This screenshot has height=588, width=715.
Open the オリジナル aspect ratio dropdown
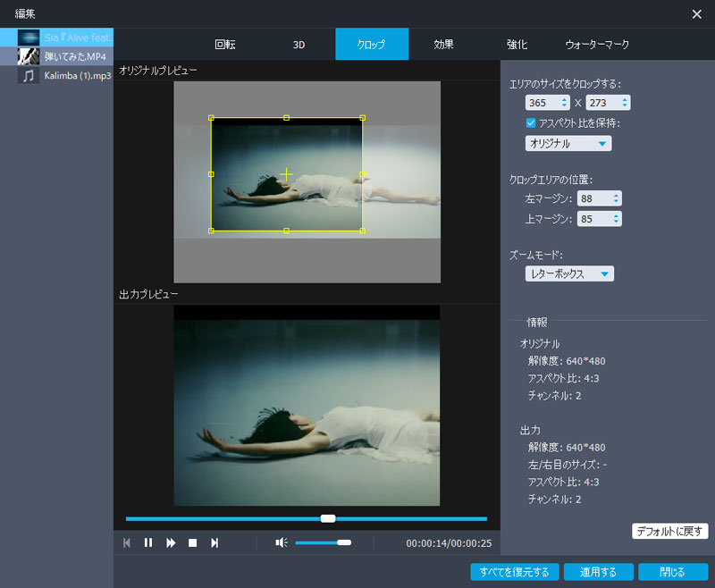(568, 144)
